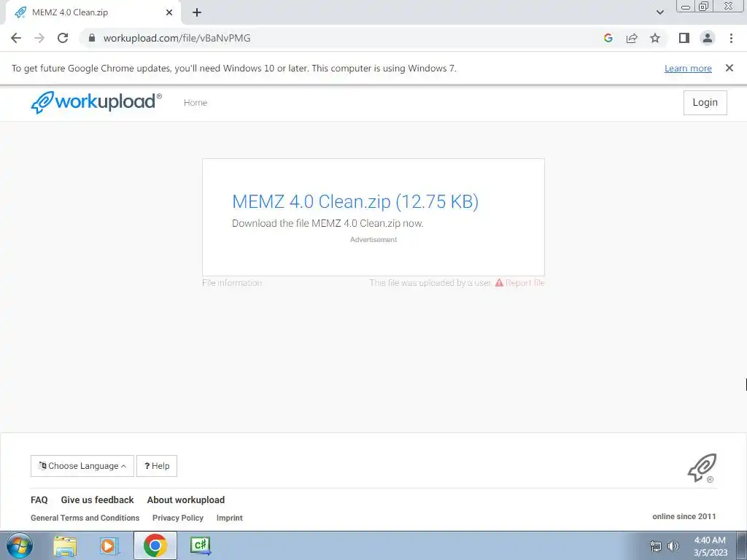Click the Advertisement label
The height and width of the screenshot is (560, 747).
373,239
